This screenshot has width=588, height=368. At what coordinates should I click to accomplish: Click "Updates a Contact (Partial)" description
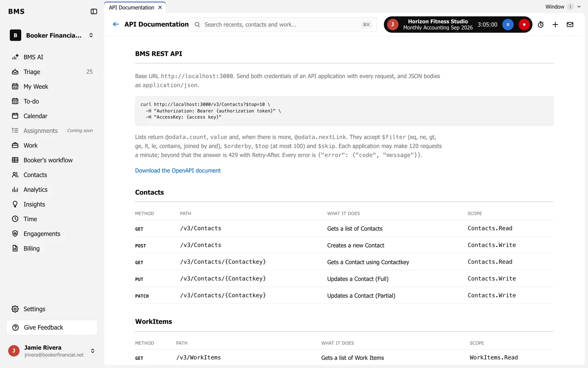(361, 296)
